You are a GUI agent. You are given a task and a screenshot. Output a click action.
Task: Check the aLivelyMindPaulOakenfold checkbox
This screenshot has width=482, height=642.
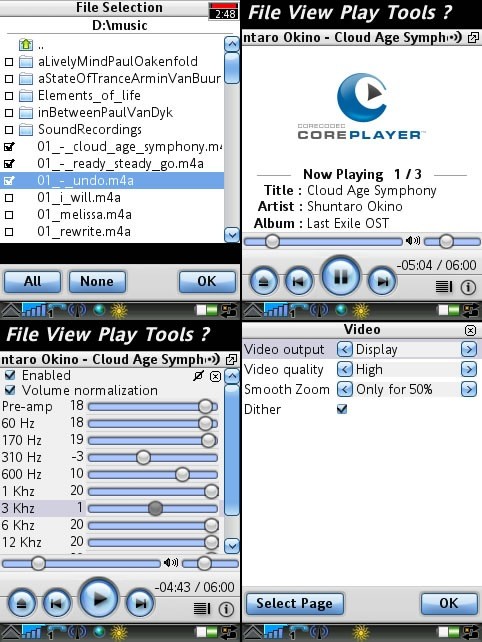(9, 62)
